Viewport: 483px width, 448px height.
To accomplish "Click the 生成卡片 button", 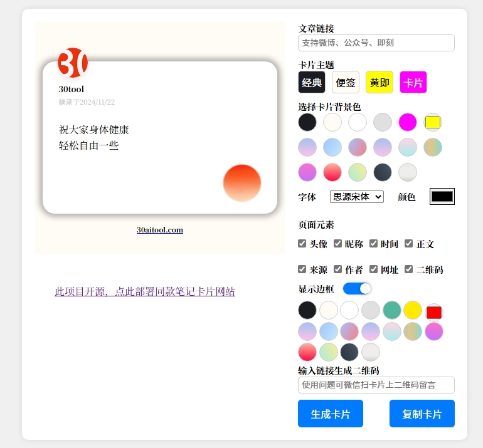I will [x=330, y=414].
